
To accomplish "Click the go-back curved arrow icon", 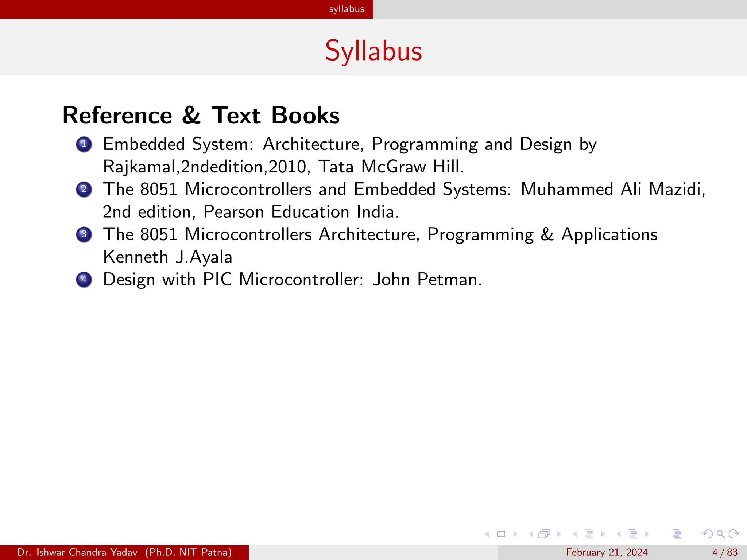I will pyautogui.click(x=707, y=534).
